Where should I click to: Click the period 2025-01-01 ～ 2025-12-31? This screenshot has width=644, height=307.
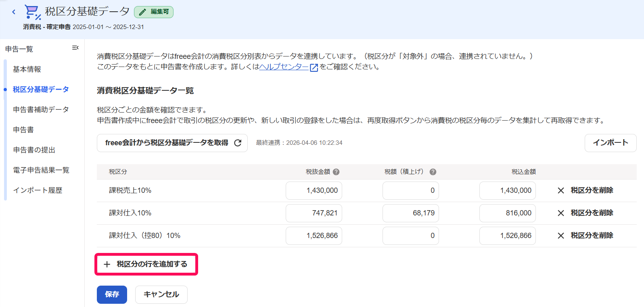[108, 27]
